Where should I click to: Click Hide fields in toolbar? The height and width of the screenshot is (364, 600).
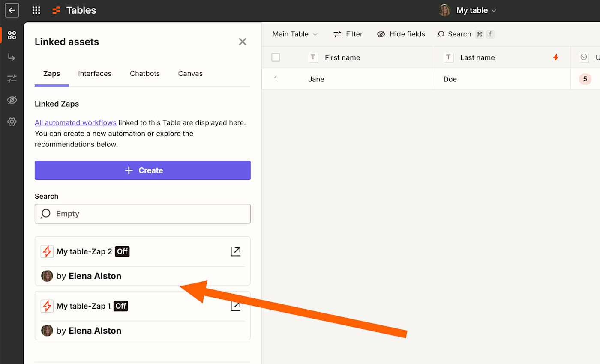point(401,34)
